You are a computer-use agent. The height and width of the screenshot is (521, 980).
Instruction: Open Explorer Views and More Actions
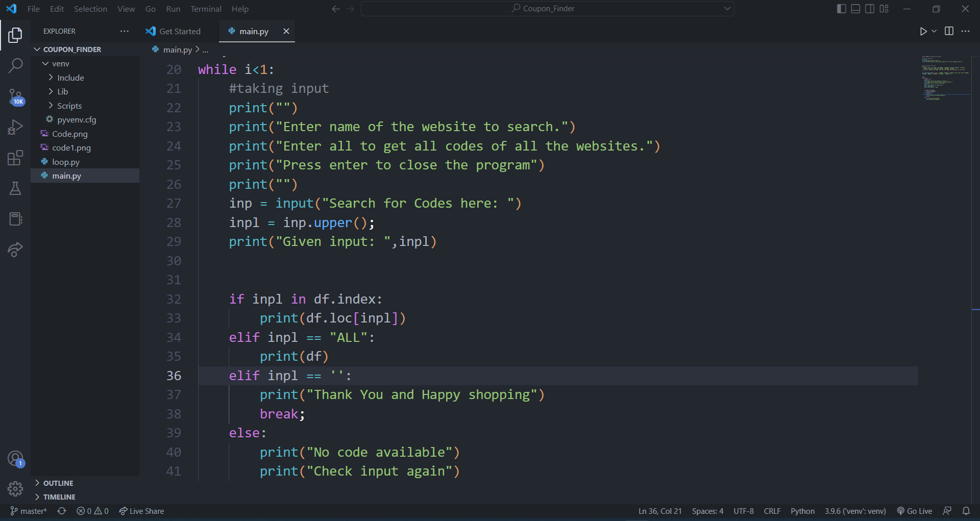point(125,31)
